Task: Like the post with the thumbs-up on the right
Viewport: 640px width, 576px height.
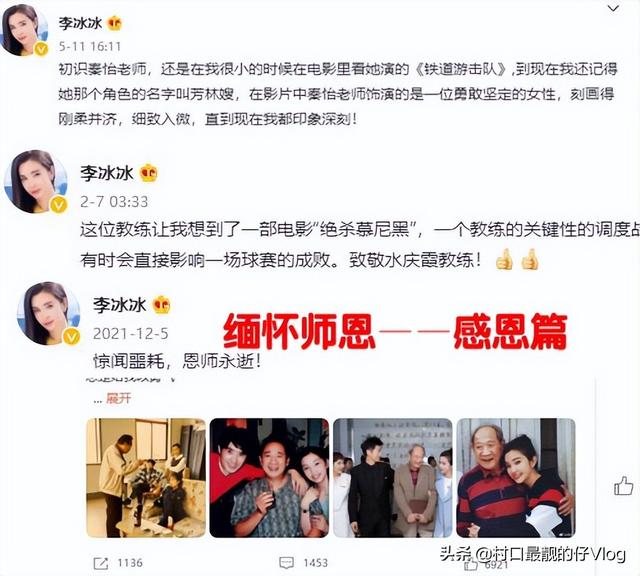Action: (x=623, y=486)
